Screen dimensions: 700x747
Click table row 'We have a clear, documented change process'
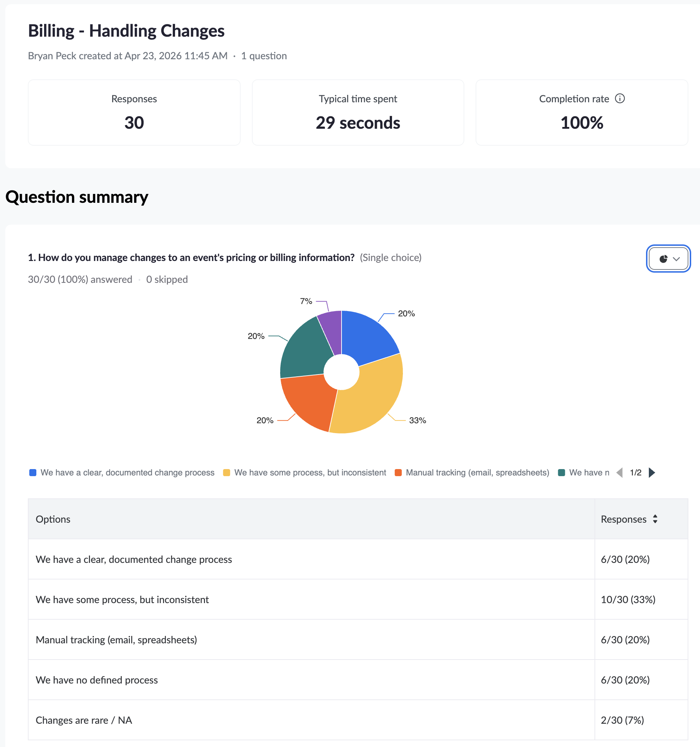coord(358,559)
